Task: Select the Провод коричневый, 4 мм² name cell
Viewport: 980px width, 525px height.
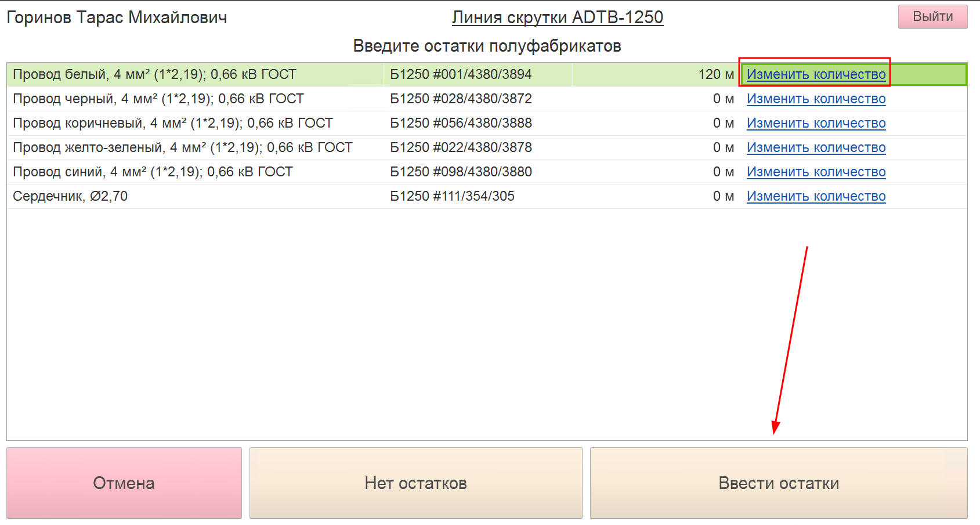Action: (x=195, y=123)
